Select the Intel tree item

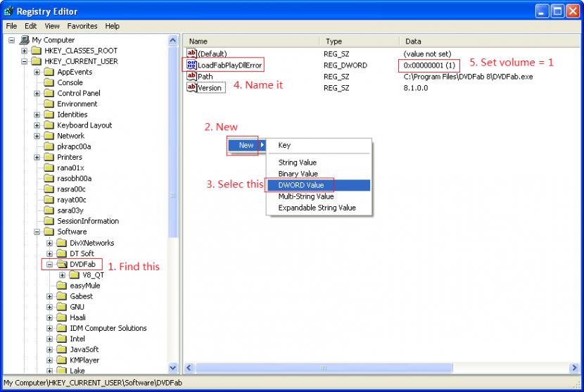(x=77, y=339)
